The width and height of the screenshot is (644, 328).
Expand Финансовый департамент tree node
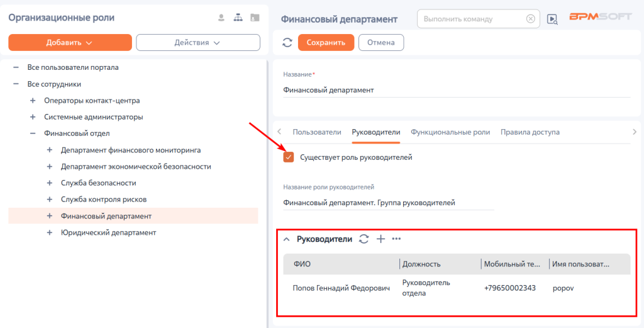(50, 216)
